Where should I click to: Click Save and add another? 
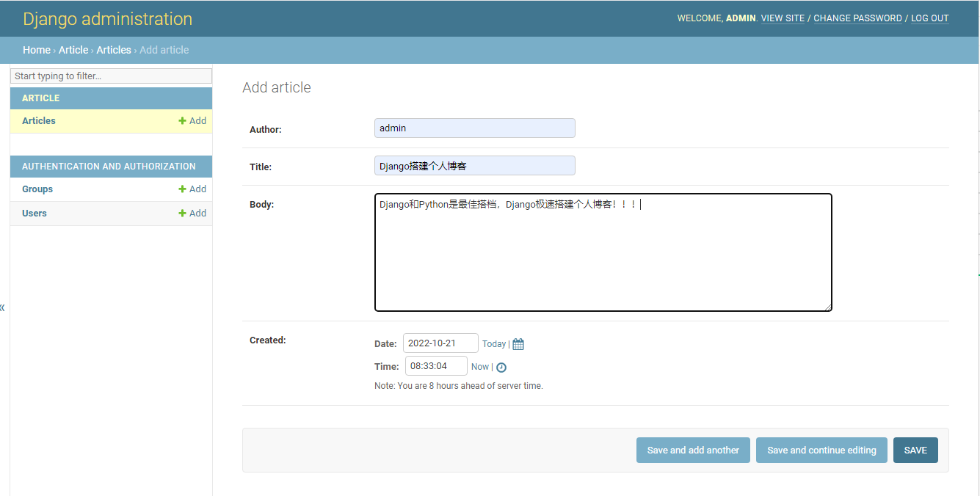tap(693, 450)
